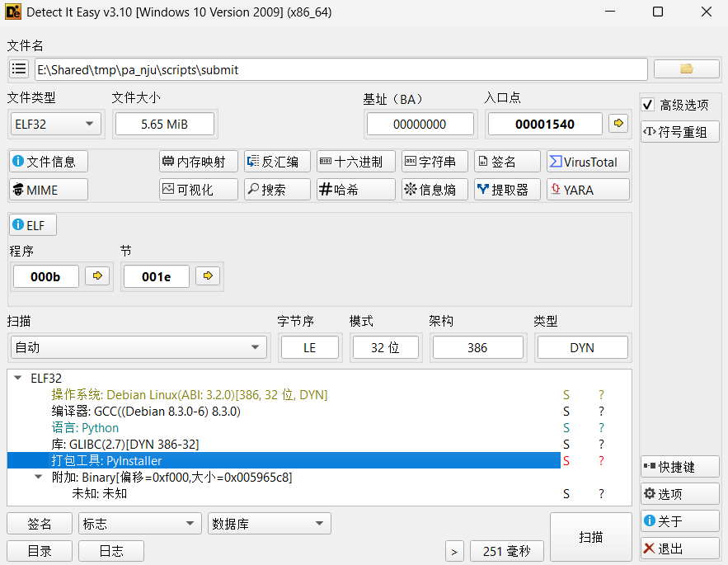Toggle the 高级选项 checkbox
728x565 pixels.
648,105
